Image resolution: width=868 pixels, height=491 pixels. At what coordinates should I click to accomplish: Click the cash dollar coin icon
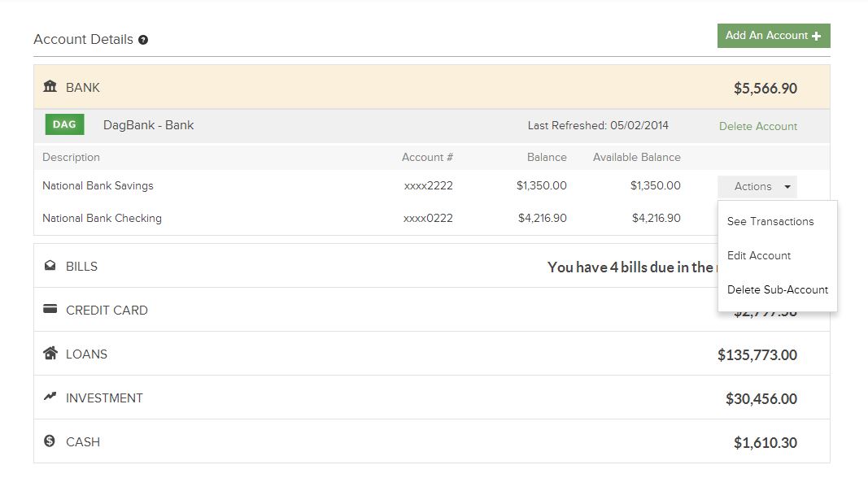[x=50, y=441]
